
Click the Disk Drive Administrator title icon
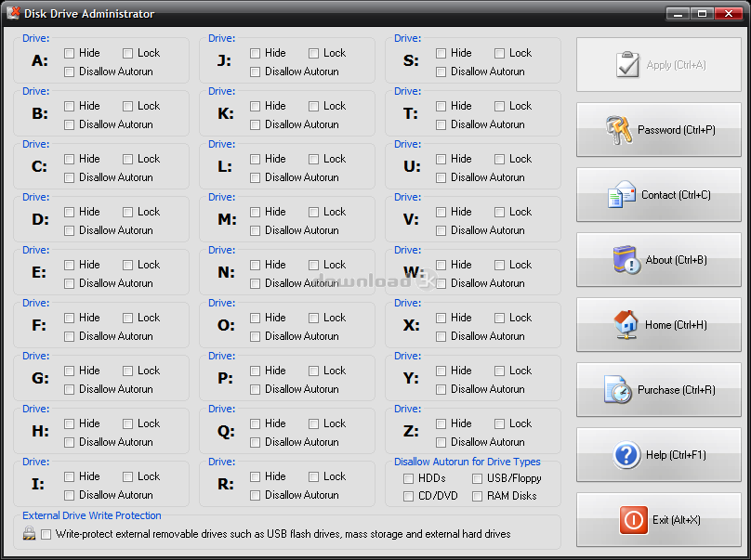[x=13, y=13]
